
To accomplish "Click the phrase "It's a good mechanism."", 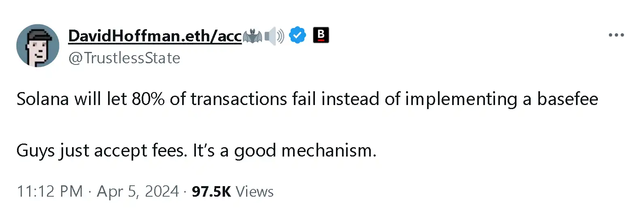I will tap(285, 150).
